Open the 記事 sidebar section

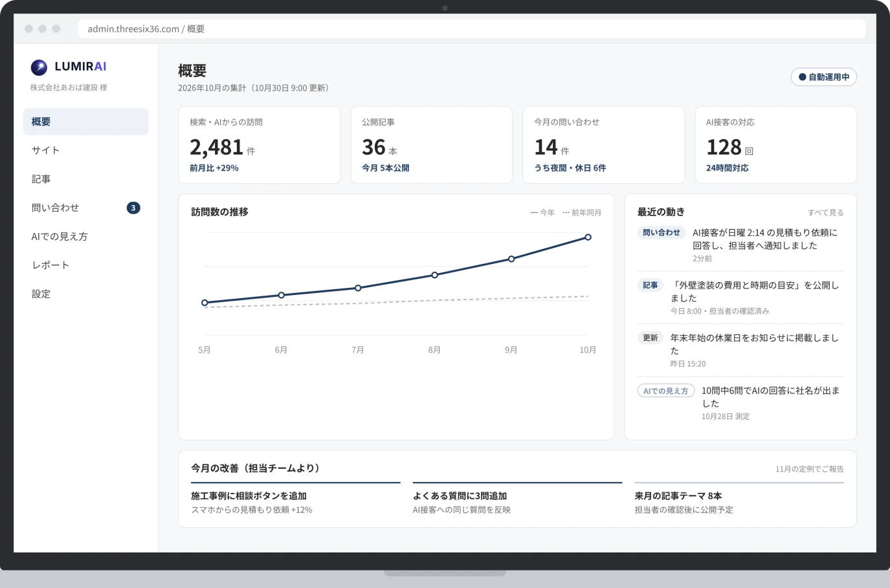(85, 179)
